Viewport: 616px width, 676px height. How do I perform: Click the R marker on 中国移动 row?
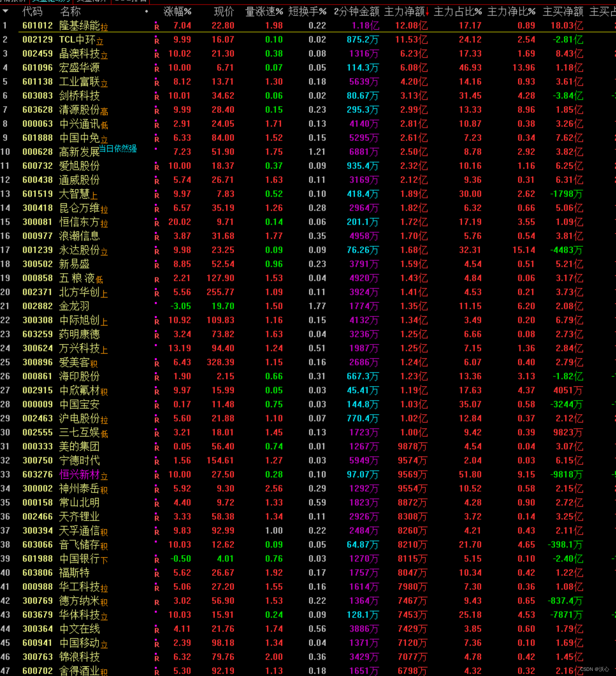pos(157,644)
